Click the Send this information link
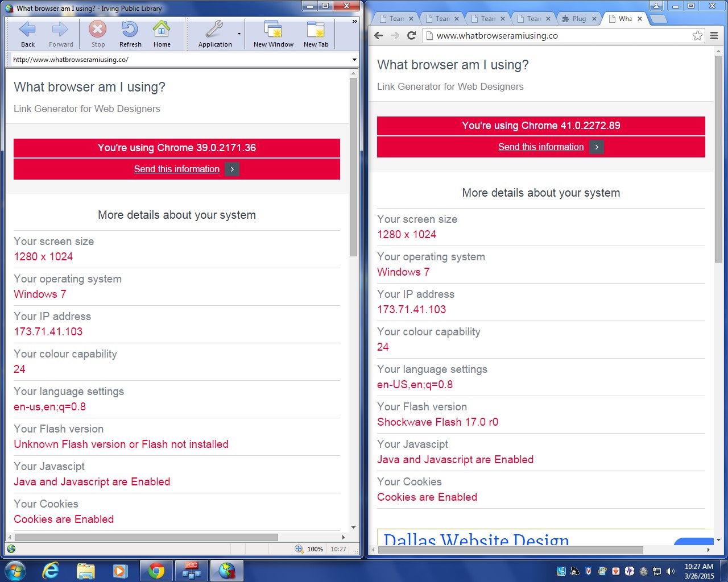Image resolution: width=728 pixels, height=582 pixels. coord(176,169)
